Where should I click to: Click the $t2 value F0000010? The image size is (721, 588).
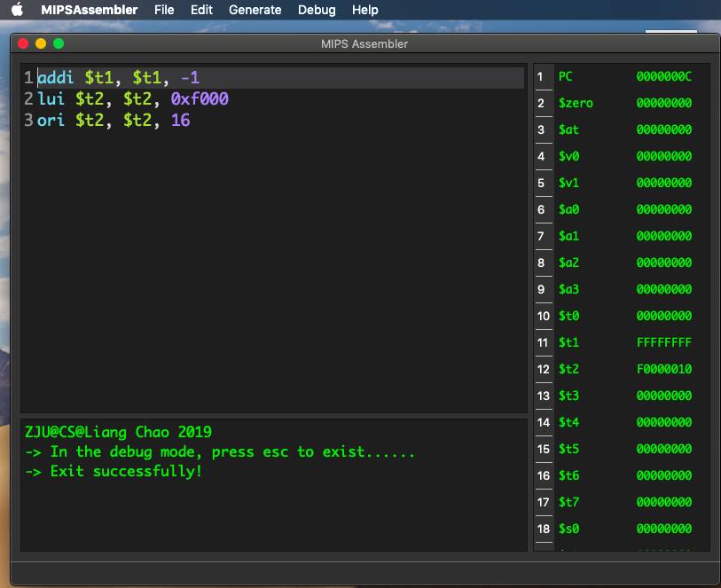pos(664,369)
